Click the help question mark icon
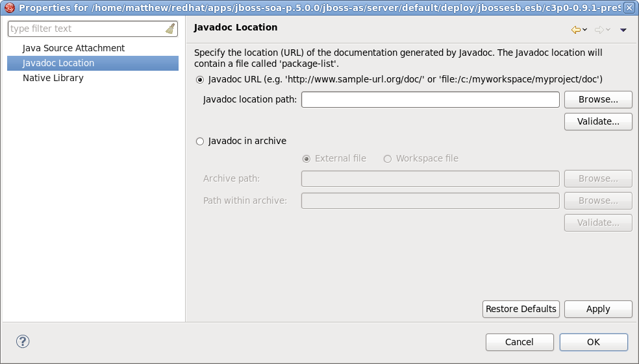The image size is (639, 364). 23,341
